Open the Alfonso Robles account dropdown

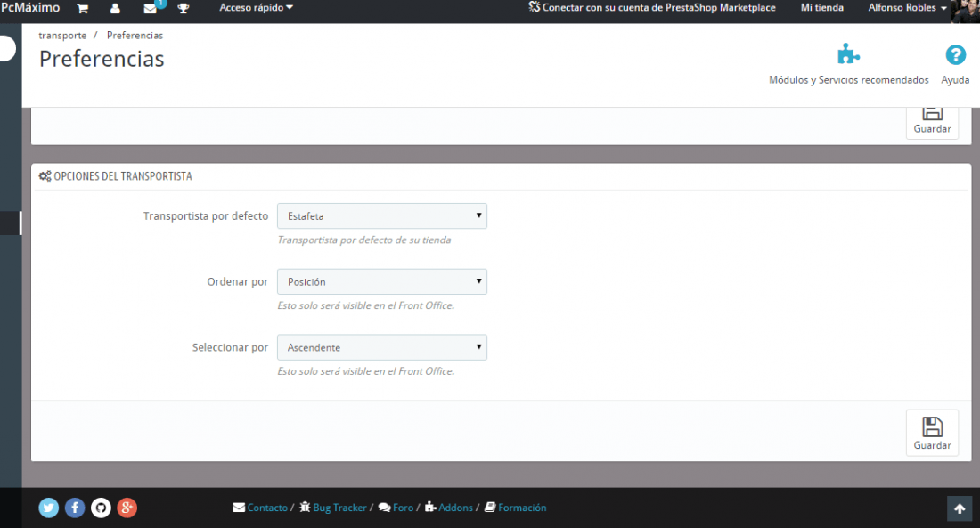[908, 7]
